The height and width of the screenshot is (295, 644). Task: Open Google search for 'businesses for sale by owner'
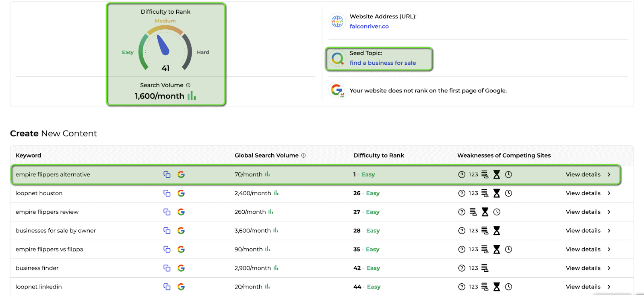[181, 231]
